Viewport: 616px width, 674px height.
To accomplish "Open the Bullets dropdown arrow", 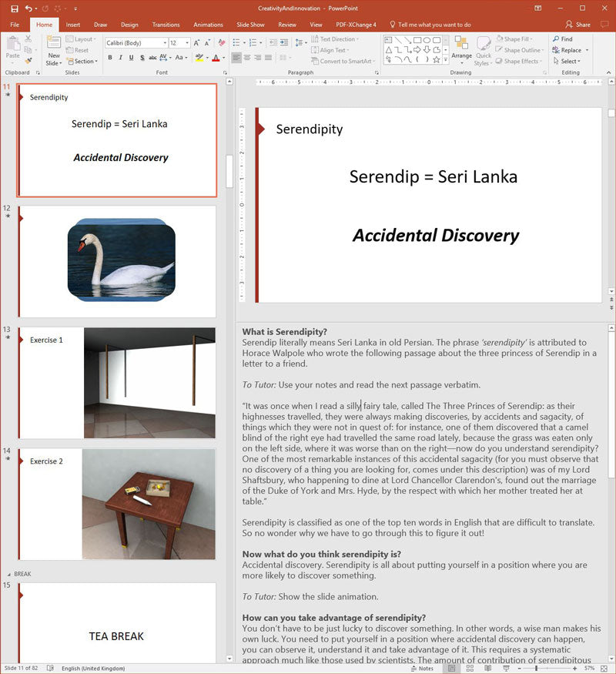I will pos(244,42).
